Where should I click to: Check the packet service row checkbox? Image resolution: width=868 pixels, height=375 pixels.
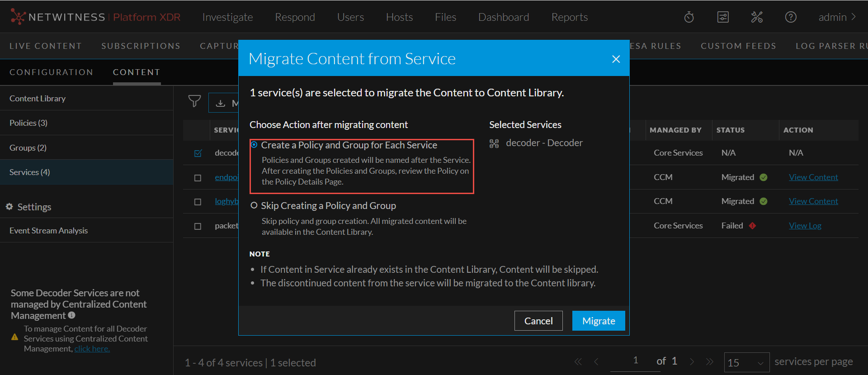pos(198,226)
